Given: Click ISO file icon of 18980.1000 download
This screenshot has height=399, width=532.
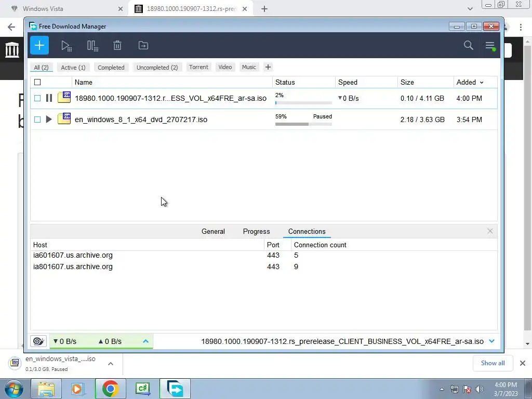Looking at the screenshot, I should (64, 97).
